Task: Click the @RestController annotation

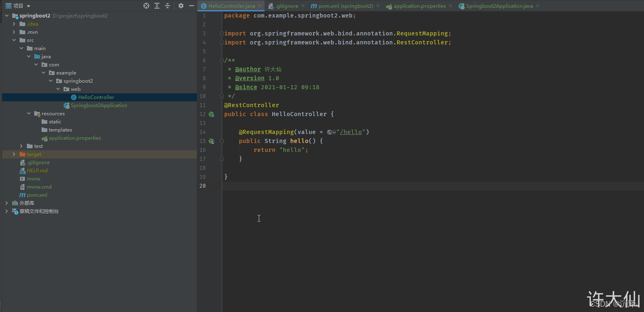Action: click(251, 105)
